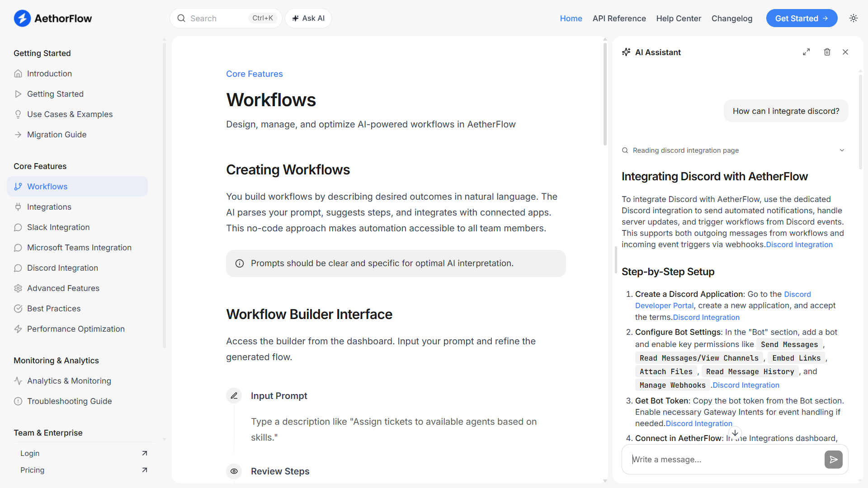Click the Review Steps eye icon
Image resolution: width=868 pixels, height=488 pixels.
click(x=234, y=471)
